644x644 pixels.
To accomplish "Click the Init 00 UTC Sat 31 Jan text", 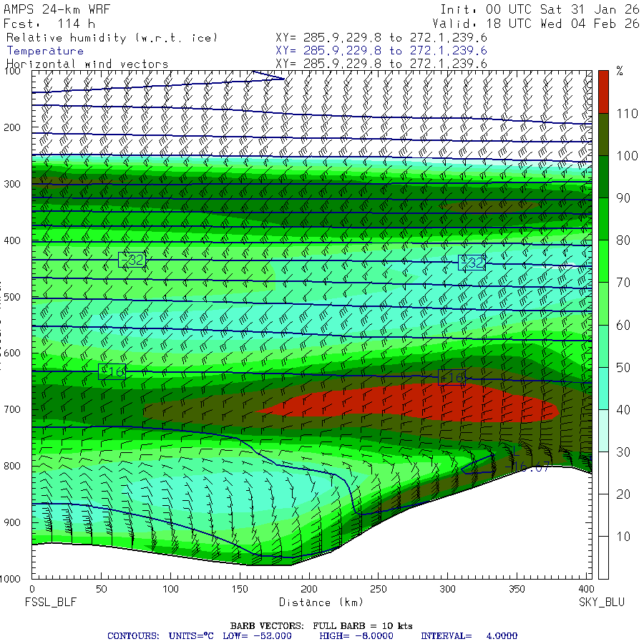I will [x=540, y=9].
